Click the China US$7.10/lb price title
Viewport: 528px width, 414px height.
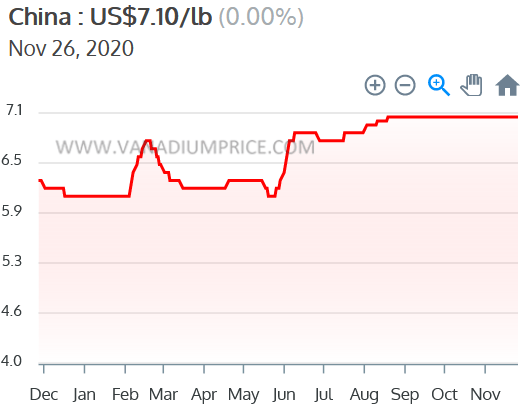pyautogui.click(x=156, y=17)
